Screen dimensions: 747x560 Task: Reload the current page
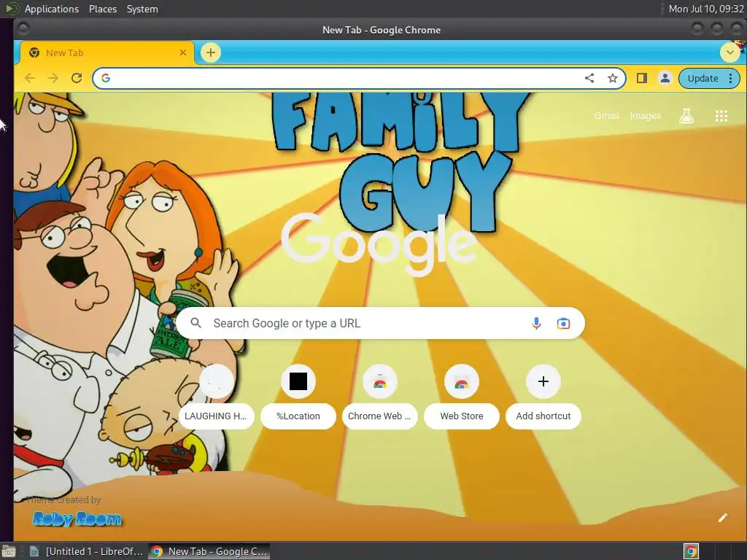tap(76, 78)
